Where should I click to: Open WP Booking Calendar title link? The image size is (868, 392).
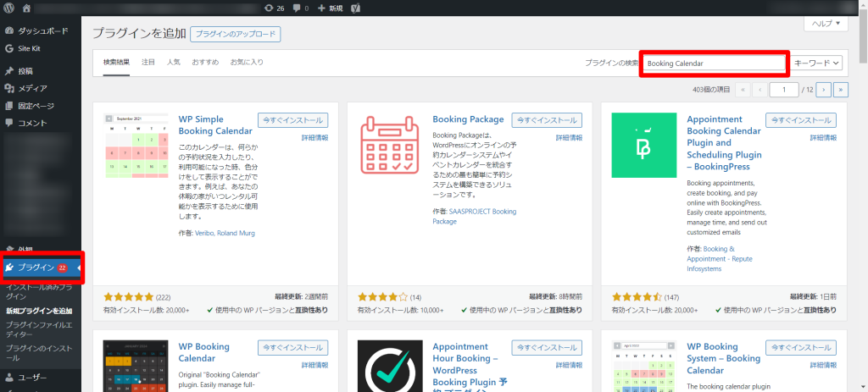coord(204,353)
